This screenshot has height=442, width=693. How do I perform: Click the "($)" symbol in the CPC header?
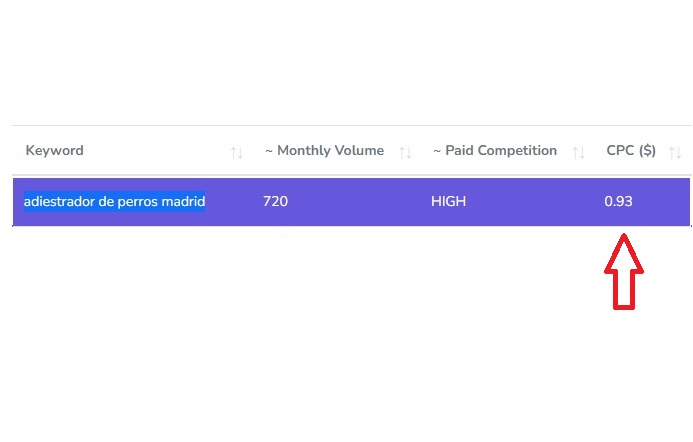(647, 151)
